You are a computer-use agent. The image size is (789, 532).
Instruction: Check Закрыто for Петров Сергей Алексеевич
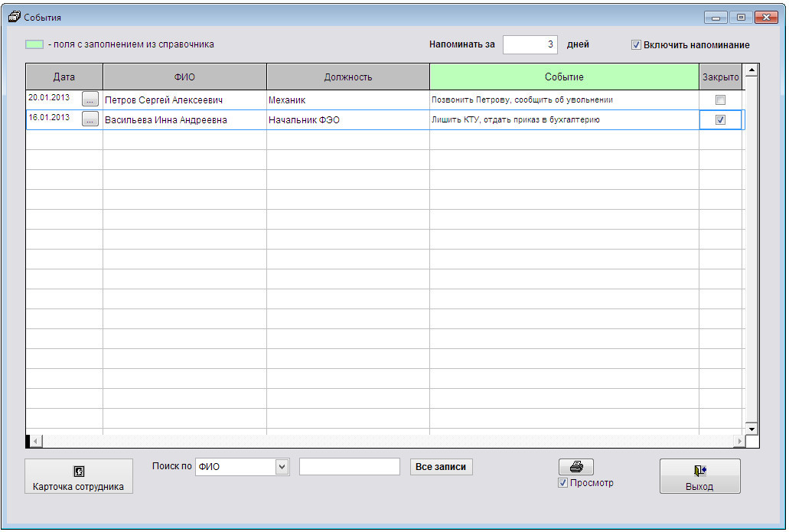[x=720, y=100]
